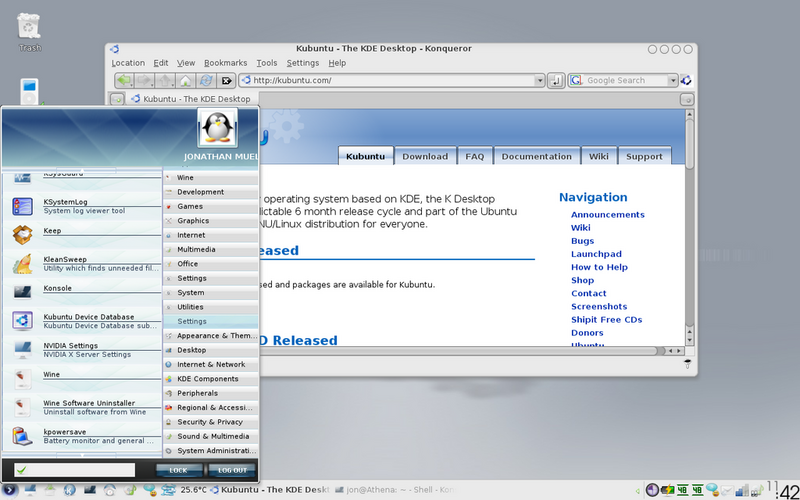Expand the Graphics menu category

pos(211,220)
